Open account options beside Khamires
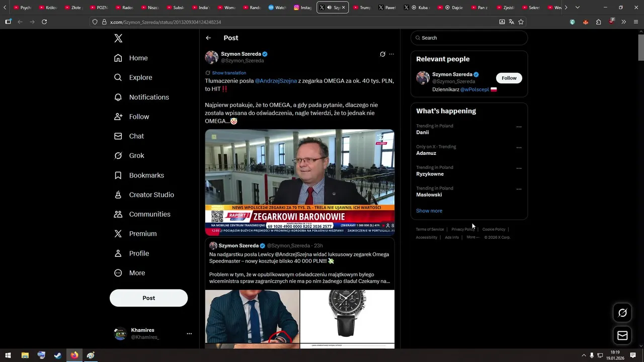Viewport: 644px width, 362px height. click(189, 333)
